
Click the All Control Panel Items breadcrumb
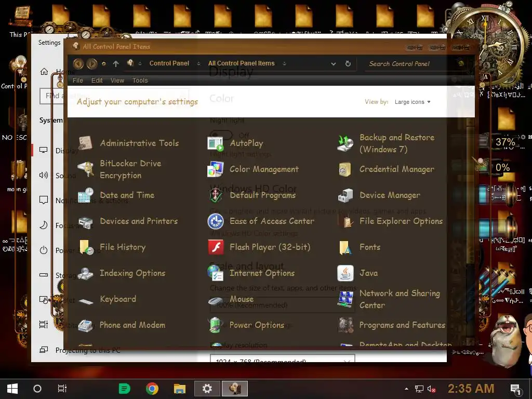pyautogui.click(x=241, y=63)
